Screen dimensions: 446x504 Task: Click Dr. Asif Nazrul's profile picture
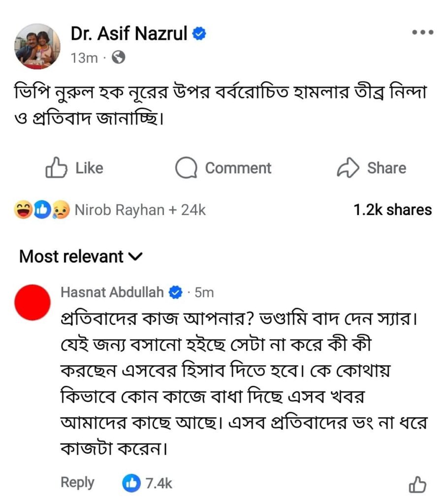(37, 46)
